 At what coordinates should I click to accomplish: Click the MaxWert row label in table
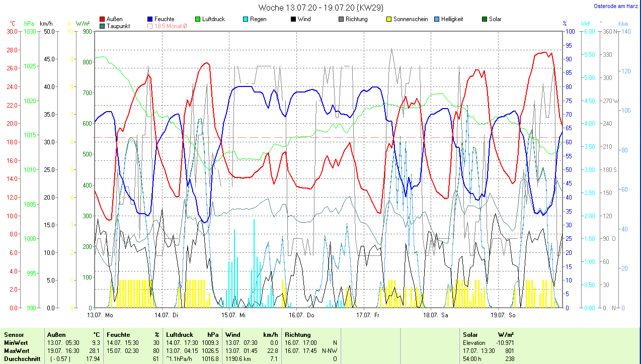click(17, 350)
